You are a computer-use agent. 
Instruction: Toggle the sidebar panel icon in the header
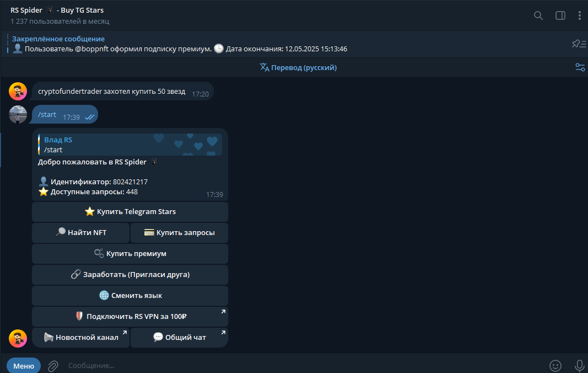560,15
